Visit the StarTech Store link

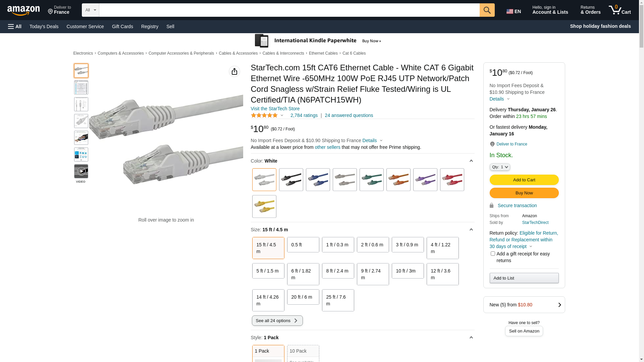[x=275, y=109]
